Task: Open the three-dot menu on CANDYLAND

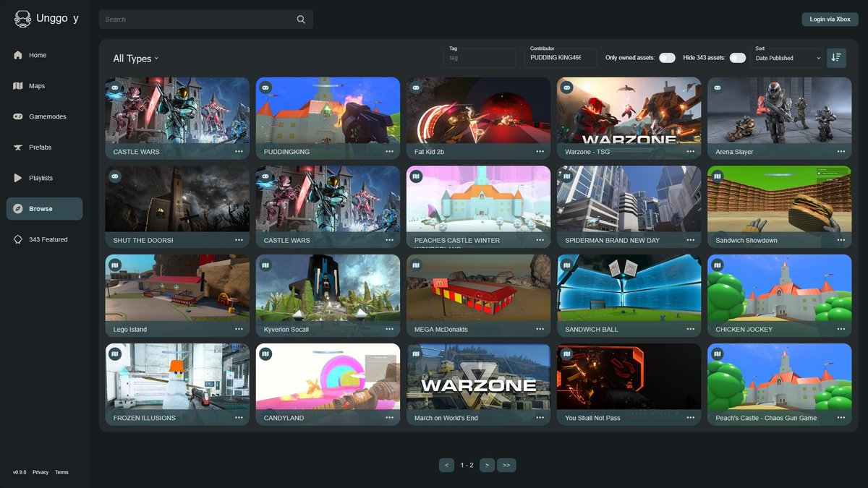Action: click(x=389, y=418)
